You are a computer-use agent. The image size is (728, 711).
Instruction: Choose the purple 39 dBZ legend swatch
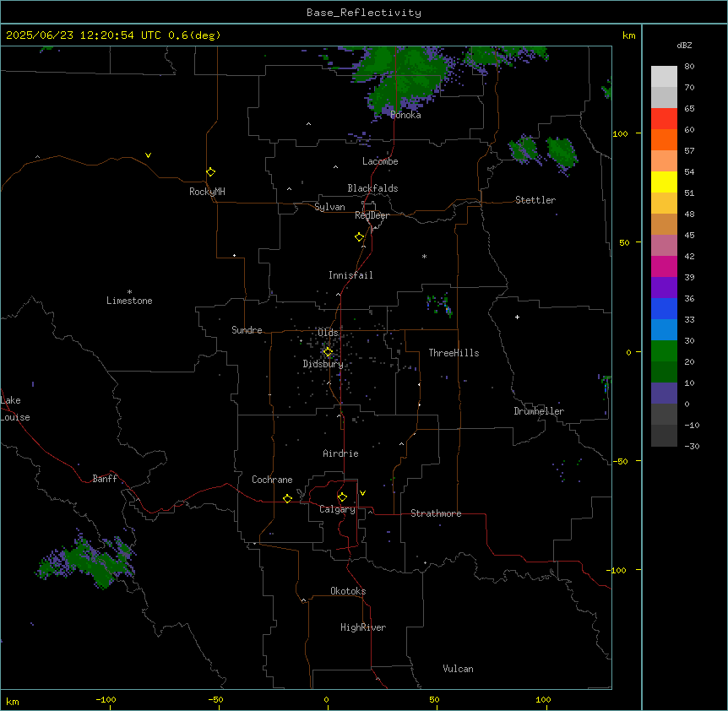(664, 287)
